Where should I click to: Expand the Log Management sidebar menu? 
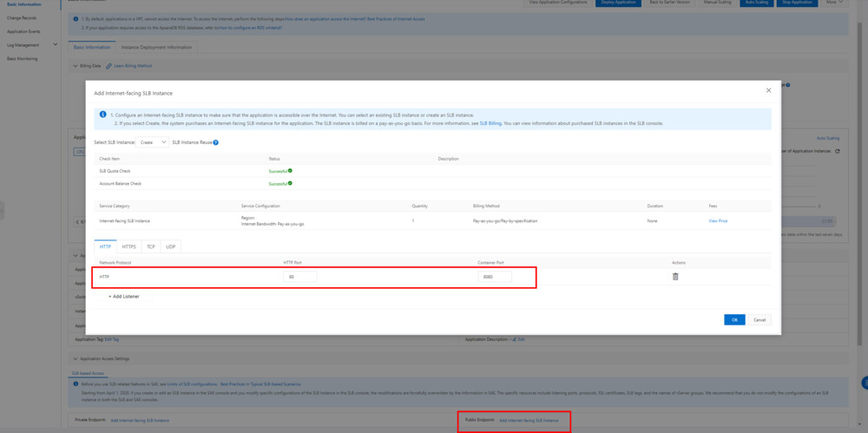pyautogui.click(x=56, y=45)
